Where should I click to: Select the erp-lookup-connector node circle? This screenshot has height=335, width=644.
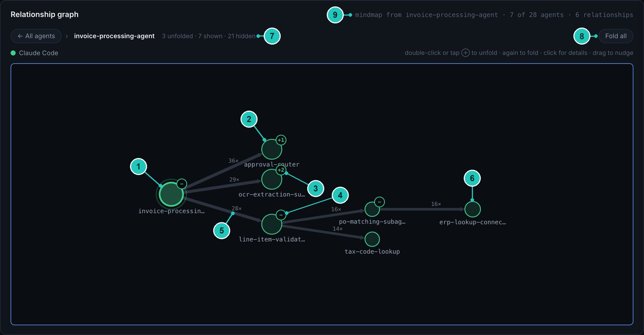click(x=473, y=209)
